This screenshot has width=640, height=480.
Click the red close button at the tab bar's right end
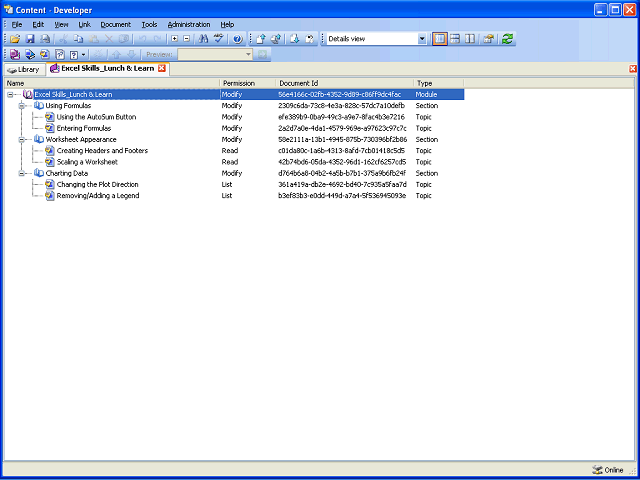pos(633,69)
